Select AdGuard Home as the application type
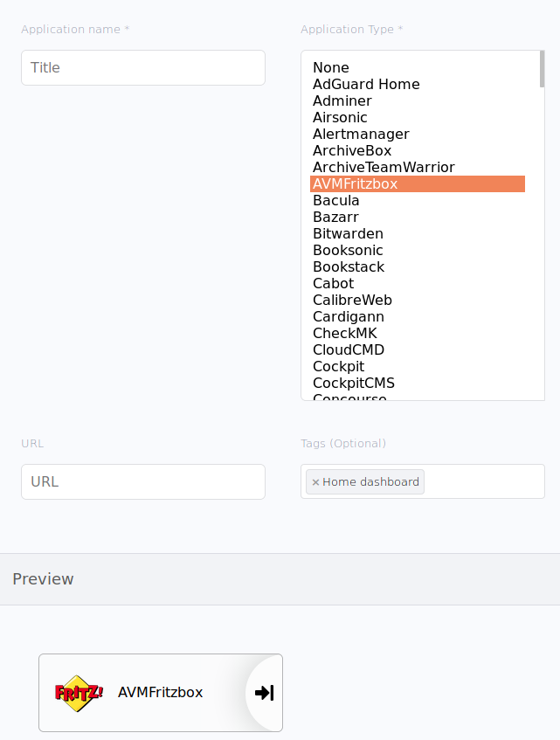Image resolution: width=560 pixels, height=740 pixels. pos(366,84)
